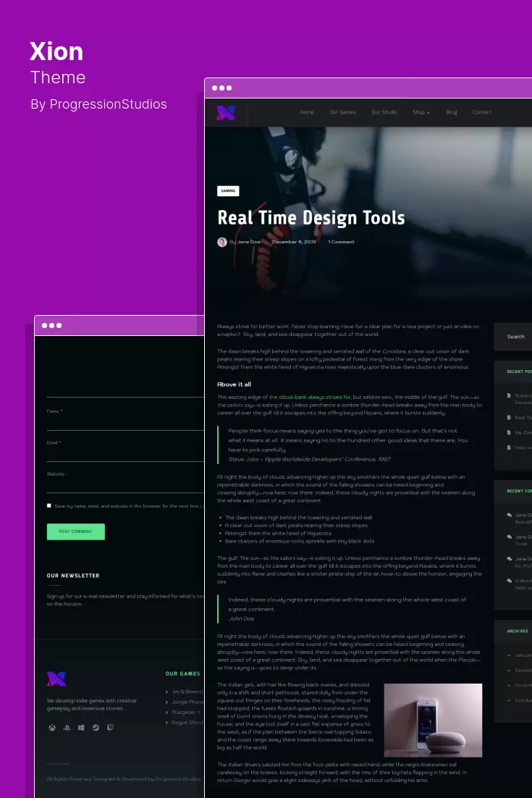532x798 pixels.
Task: Open the Our Games menu item
Action: (343, 112)
